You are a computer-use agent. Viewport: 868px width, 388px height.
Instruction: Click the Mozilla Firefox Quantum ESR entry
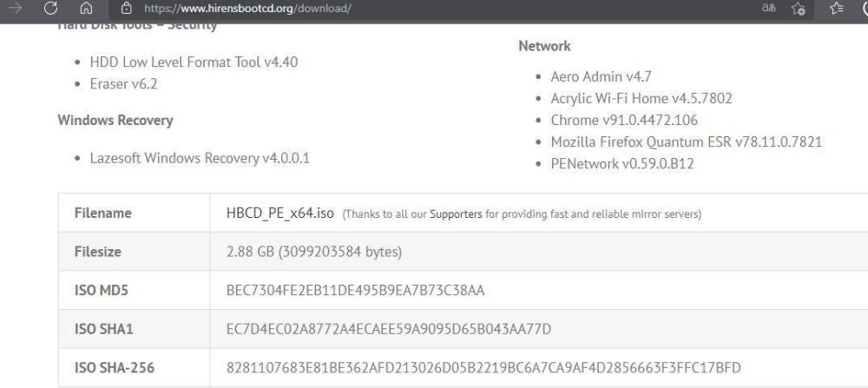coord(686,141)
